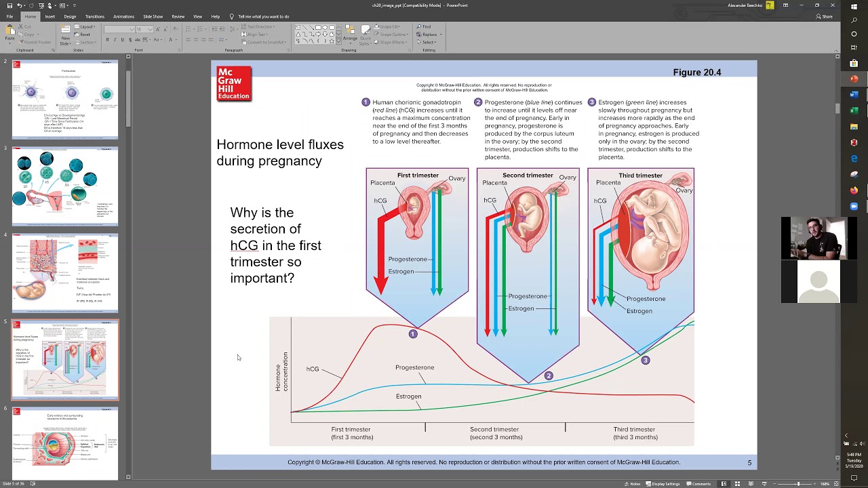Open the Layout dropdown
868x488 pixels.
pyautogui.click(x=85, y=26)
